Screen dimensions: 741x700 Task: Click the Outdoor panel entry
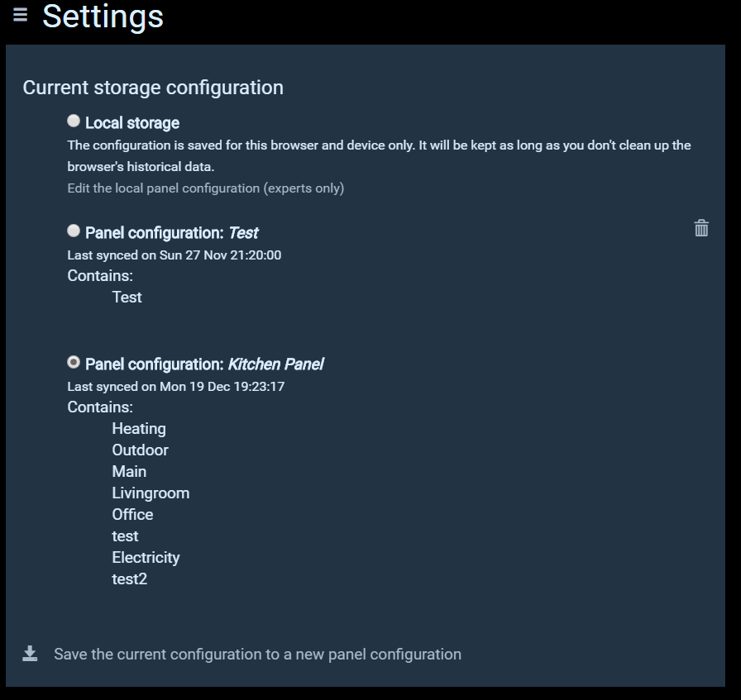click(140, 450)
